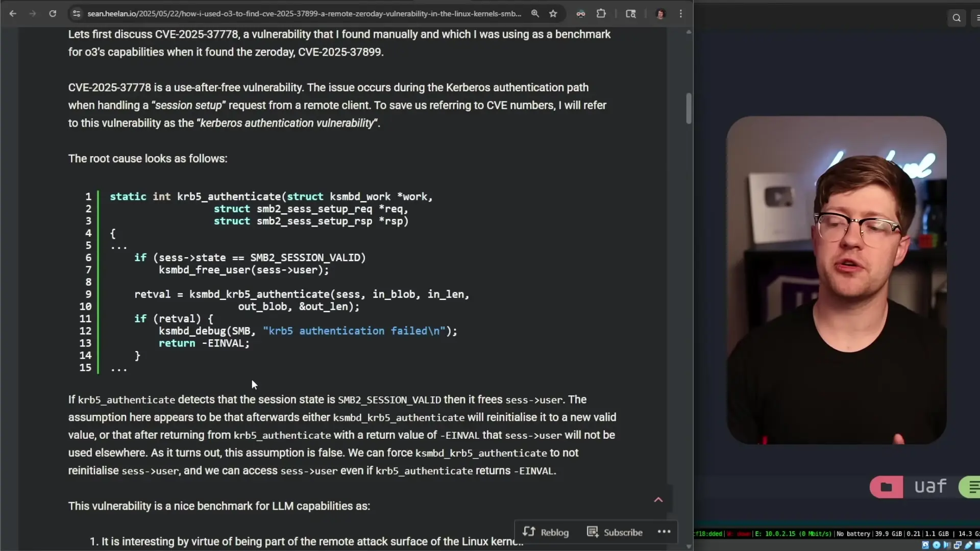Click the Reblog button
Viewport: 980px width, 551px height.
tap(546, 532)
